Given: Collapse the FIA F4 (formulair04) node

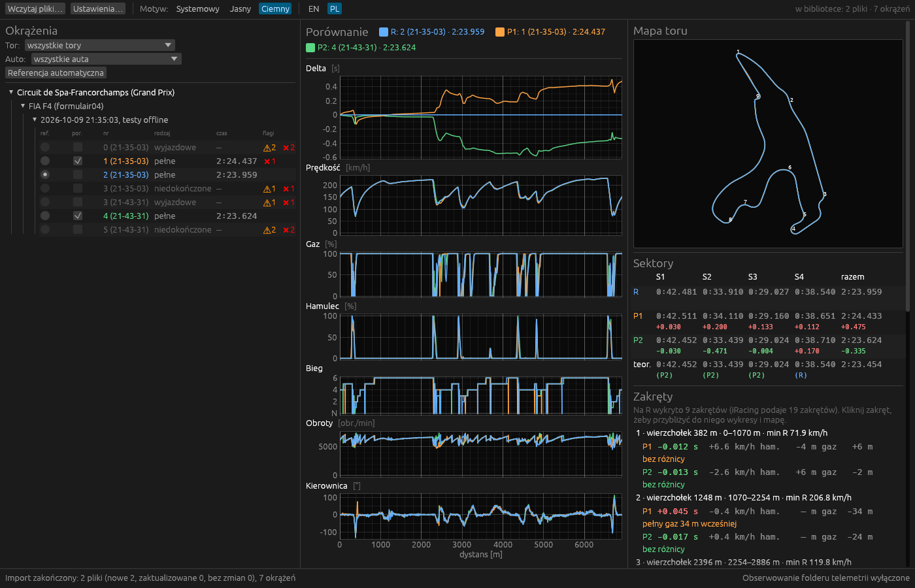Looking at the screenshot, I should [23, 106].
